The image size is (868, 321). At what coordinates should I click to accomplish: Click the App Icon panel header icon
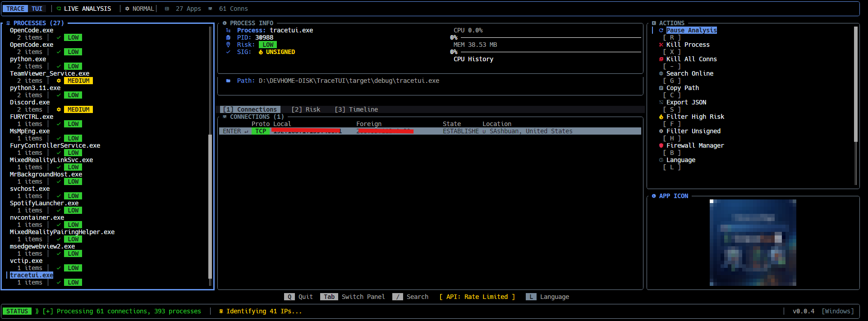(x=654, y=196)
